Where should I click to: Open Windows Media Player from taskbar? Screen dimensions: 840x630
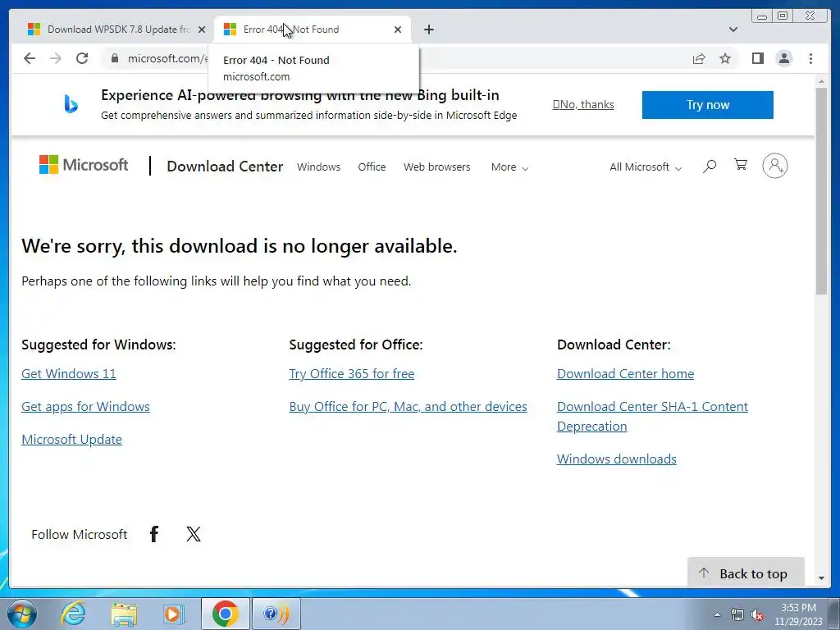click(173, 614)
